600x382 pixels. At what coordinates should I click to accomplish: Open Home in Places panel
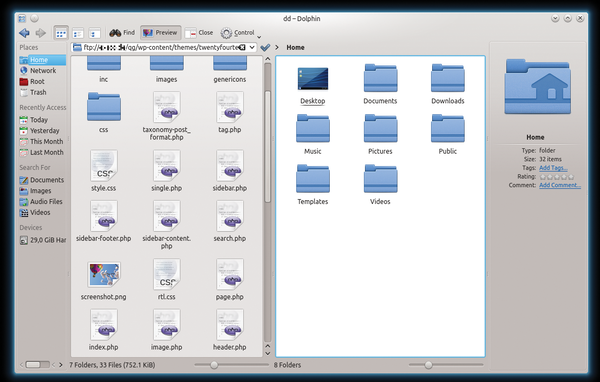[42, 60]
